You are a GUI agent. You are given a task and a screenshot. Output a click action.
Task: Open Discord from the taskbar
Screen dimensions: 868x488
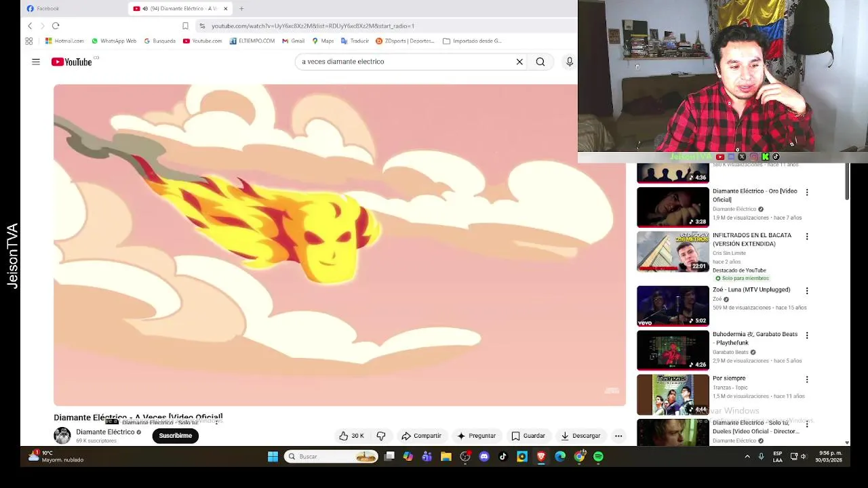coord(484,457)
